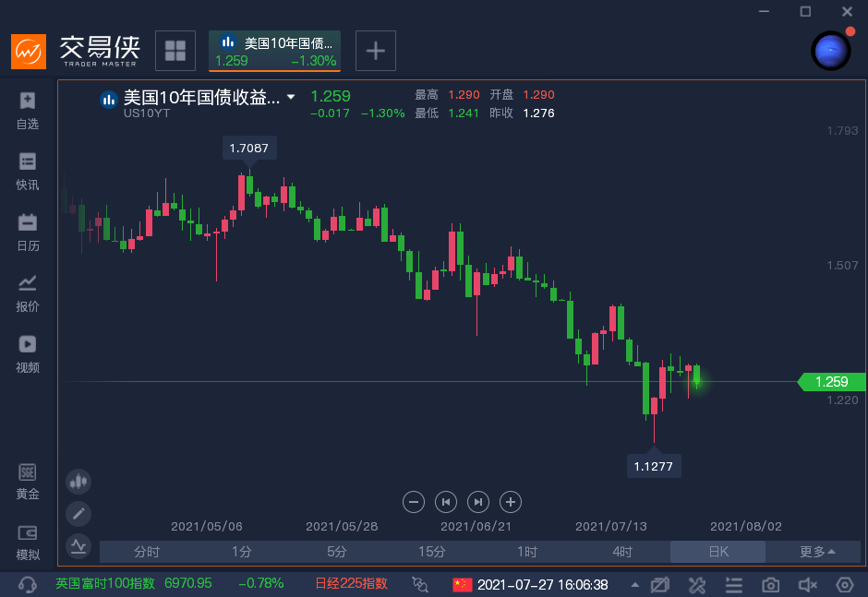Zoom in the chart with plus button

tap(511, 502)
